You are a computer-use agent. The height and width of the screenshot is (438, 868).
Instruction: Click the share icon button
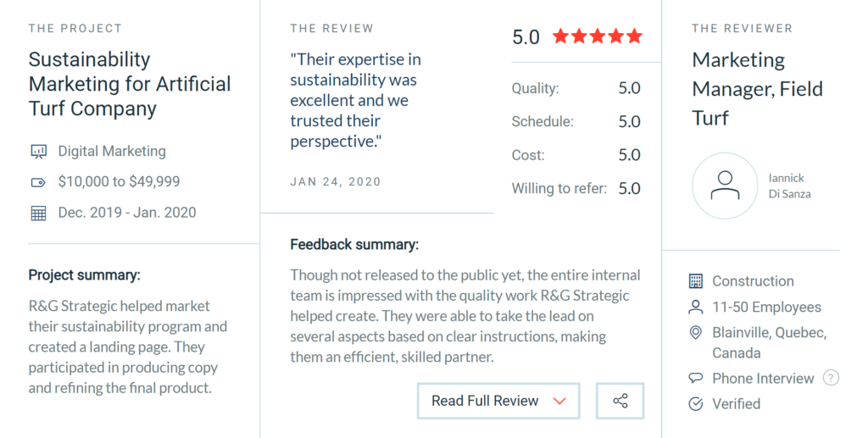pos(620,401)
